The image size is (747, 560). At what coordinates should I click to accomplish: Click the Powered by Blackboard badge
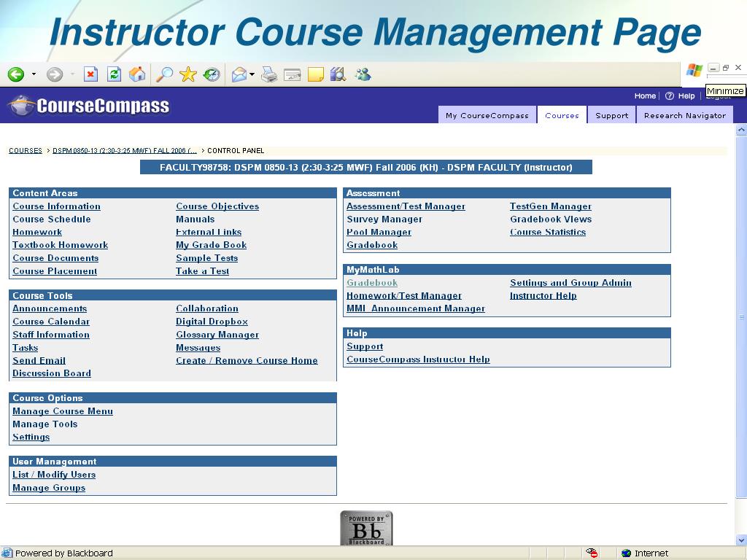366,528
